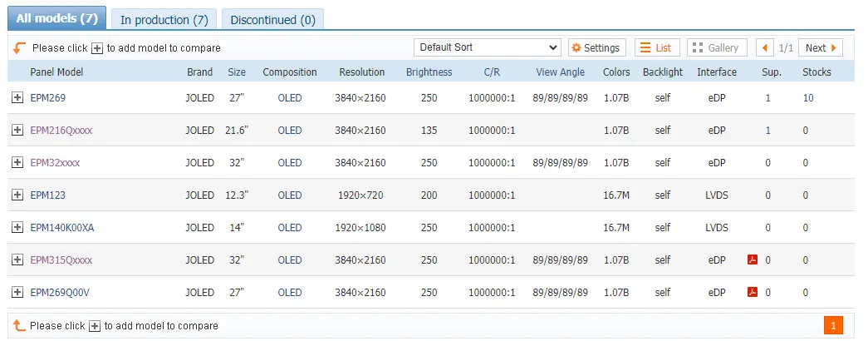Click Interface column header

click(717, 72)
